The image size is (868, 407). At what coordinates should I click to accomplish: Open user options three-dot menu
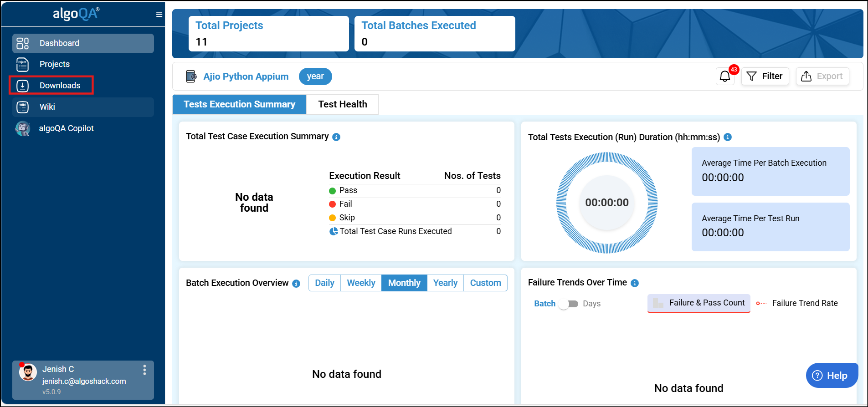coord(144,370)
